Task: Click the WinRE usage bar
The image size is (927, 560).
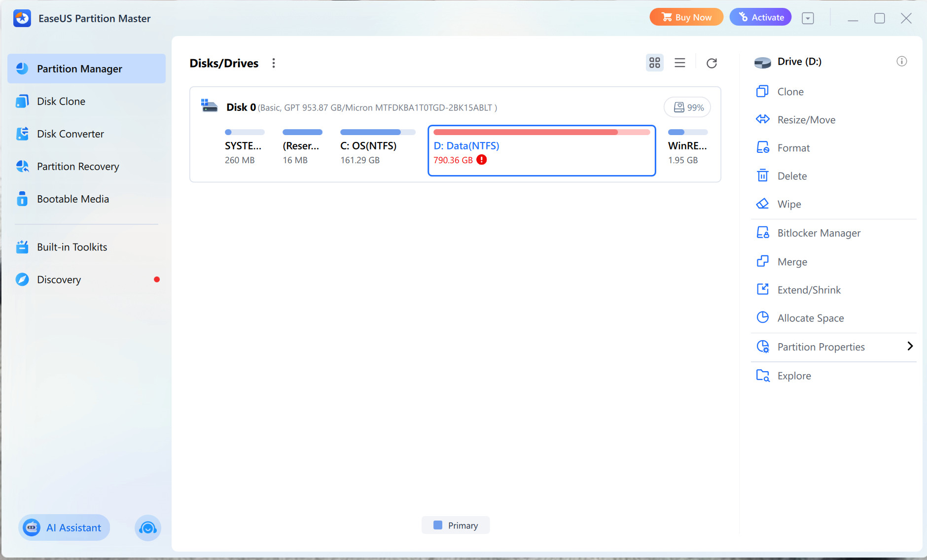Action: (688, 132)
